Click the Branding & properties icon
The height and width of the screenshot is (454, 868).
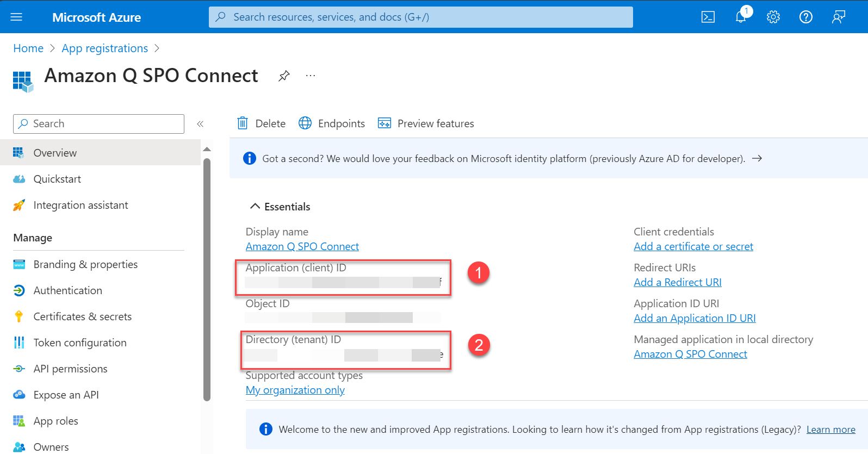[19, 264]
